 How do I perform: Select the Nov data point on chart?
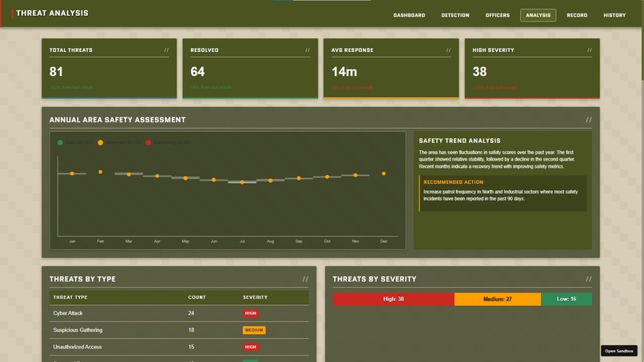(x=356, y=175)
